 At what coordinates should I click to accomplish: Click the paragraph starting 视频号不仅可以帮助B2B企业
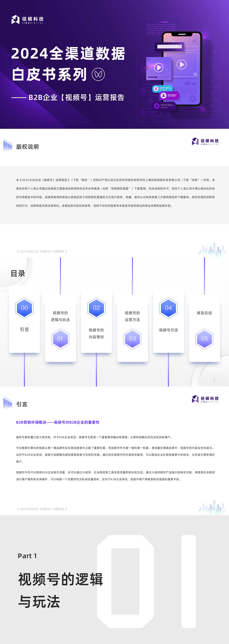[x=115, y=476]
